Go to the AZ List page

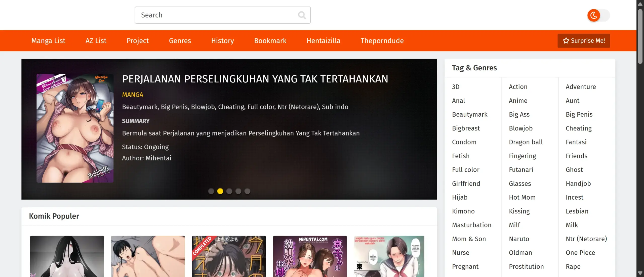tap(96, 41)
